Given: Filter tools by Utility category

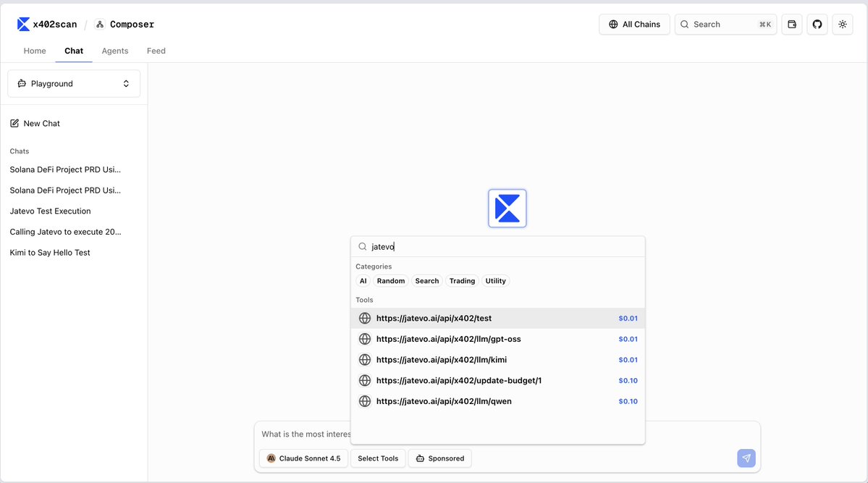Looking at the screenshot, I should click(495, 281).
